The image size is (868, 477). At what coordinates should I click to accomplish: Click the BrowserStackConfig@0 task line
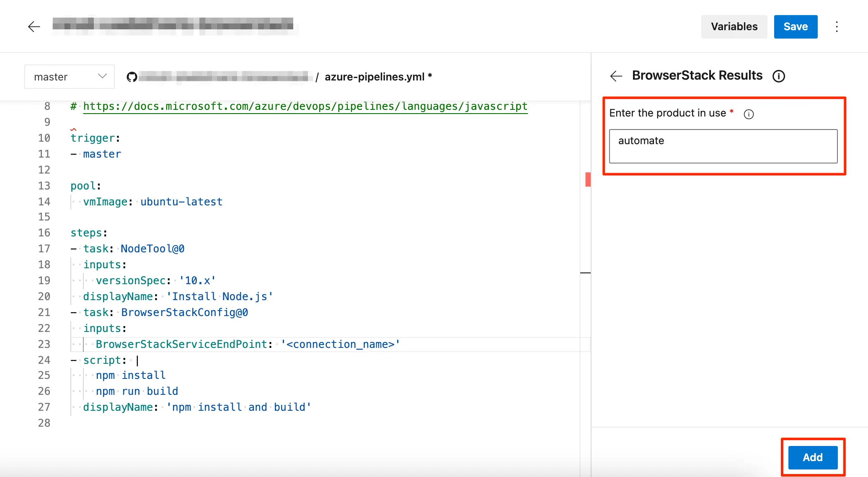(184, 313)
